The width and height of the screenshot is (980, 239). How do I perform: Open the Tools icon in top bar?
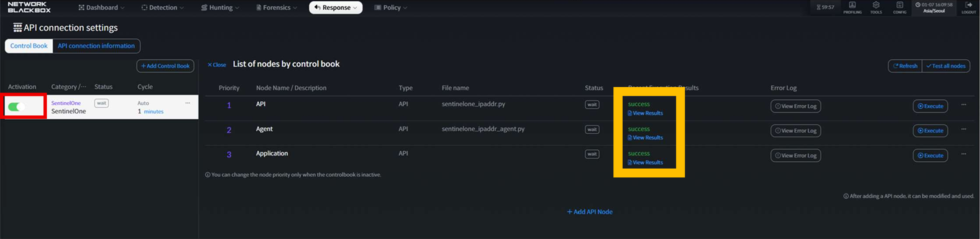[876, 7]
